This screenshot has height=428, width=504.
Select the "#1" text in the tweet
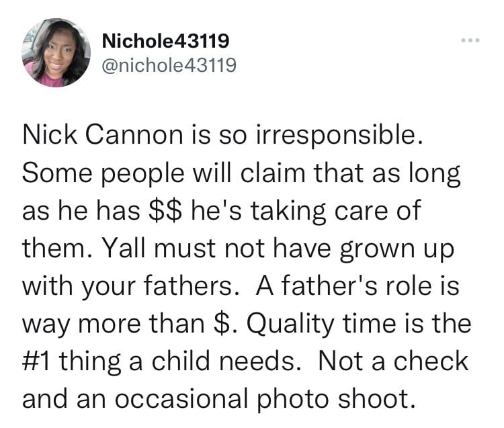click(x=36, y=361)
